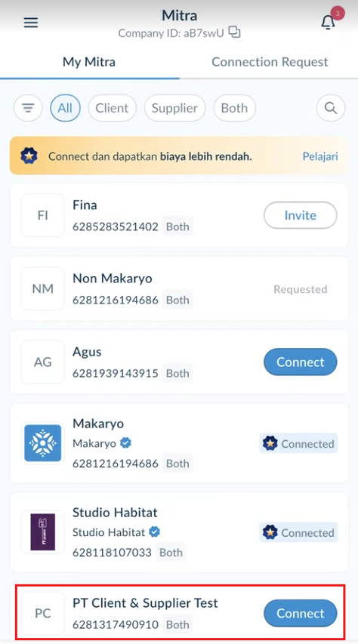Tap the Makaryo logo avatar
The height and width of the screenshot is (644, 358).
[x=43, y=443]
